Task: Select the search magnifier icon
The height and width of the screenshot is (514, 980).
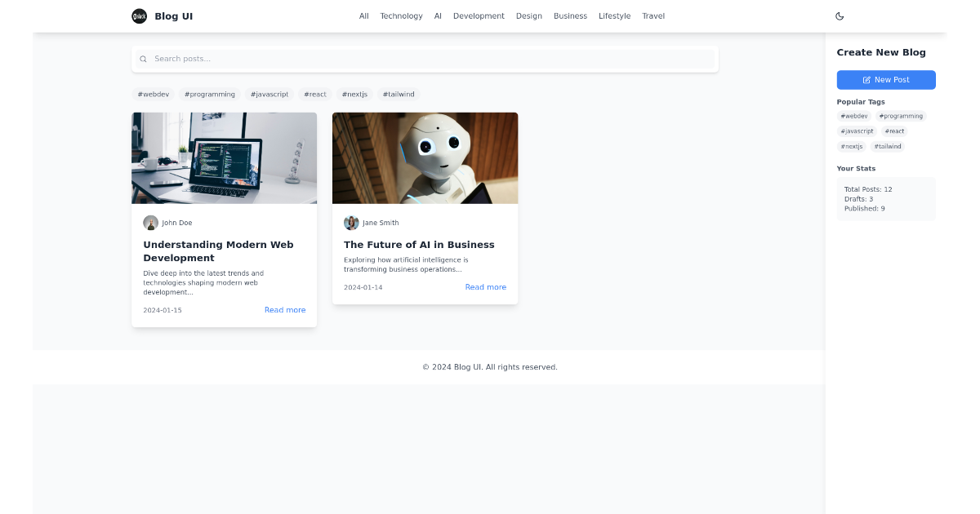Action: tap(143, 59)
